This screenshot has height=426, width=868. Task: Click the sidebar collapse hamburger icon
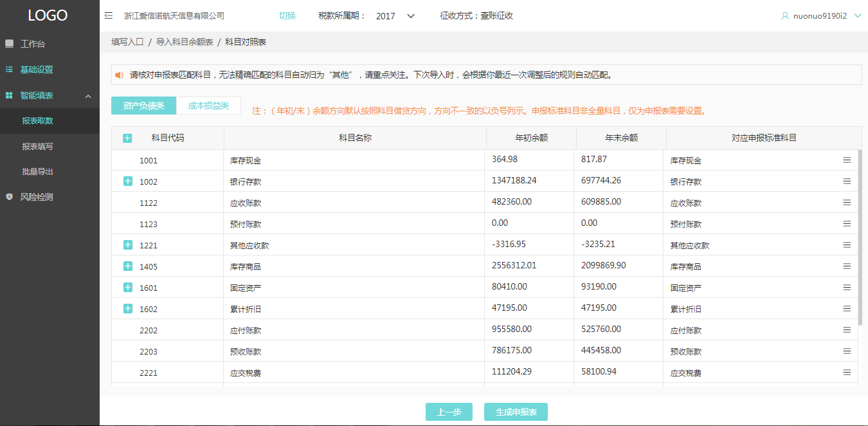pos(109,16)
